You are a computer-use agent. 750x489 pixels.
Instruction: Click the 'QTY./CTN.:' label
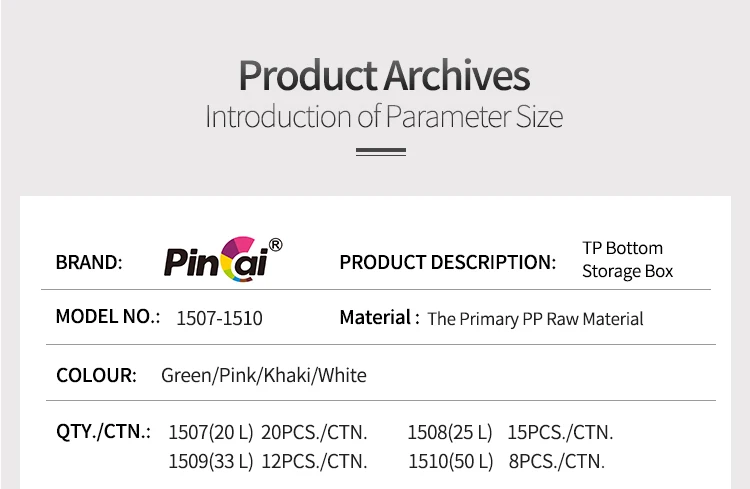[103, 432]
